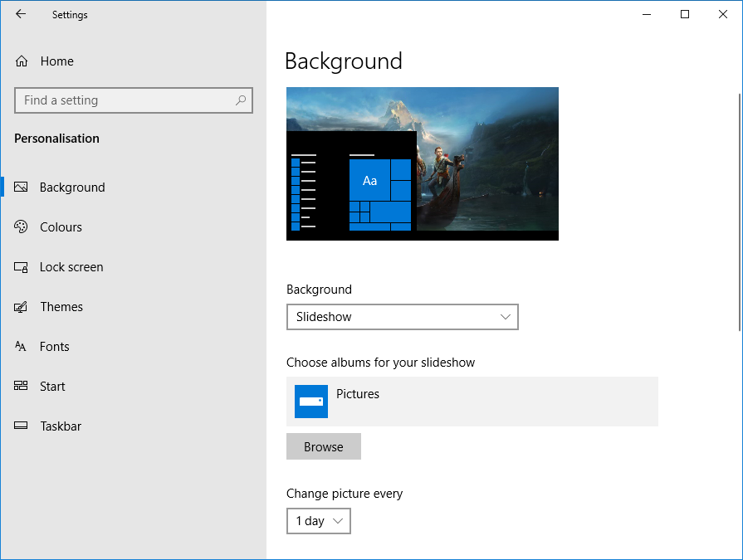Open the Taskbar settings section
743x560 pixels.
click(61, 426)
